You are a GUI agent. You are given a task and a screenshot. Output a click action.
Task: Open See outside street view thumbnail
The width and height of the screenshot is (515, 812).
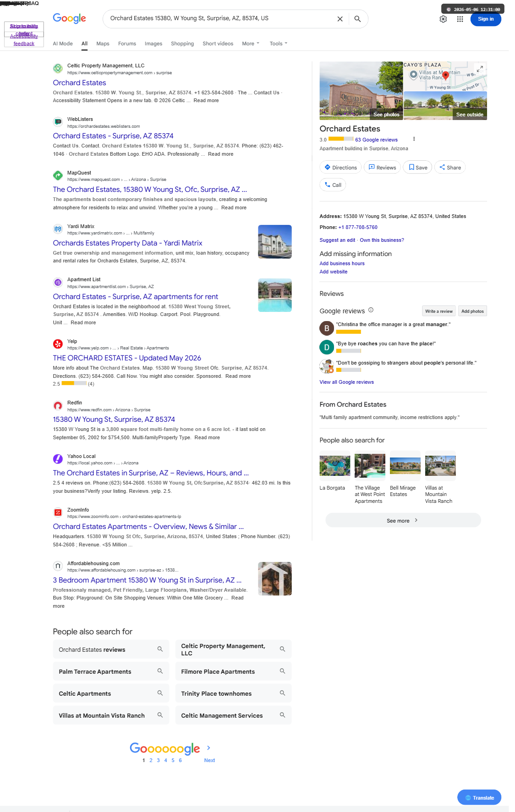(x=445, y=105)
